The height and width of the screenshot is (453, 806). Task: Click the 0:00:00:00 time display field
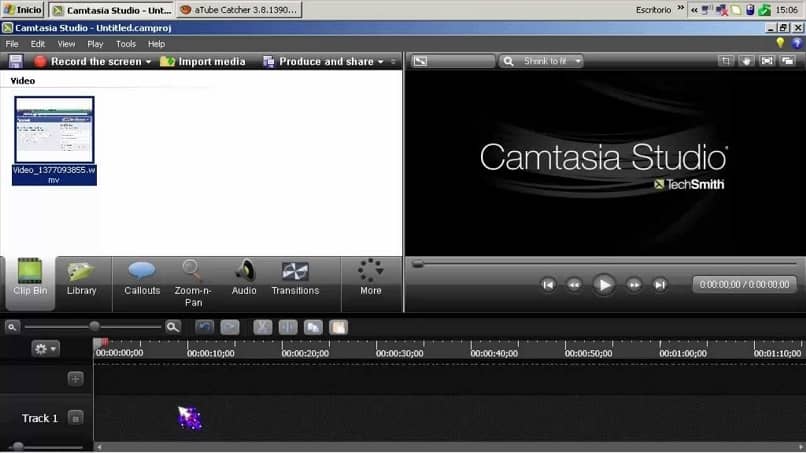click(x=744, y=284)
